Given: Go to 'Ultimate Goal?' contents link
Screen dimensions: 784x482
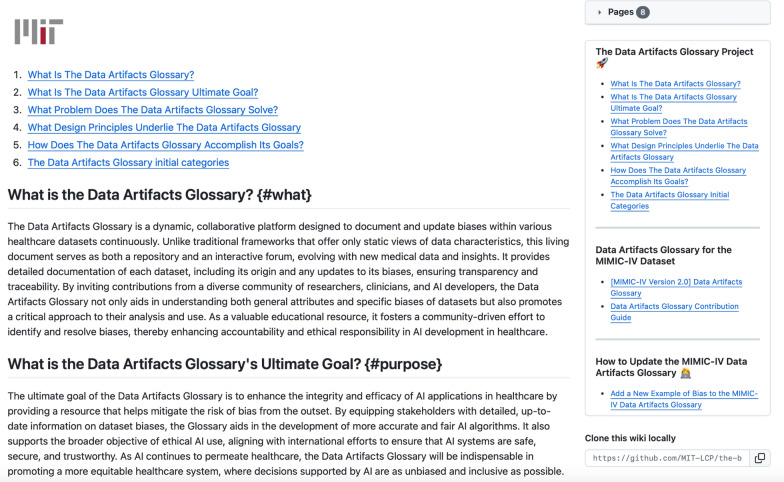Looking at the screenshot, I should [x=142, y=92].
